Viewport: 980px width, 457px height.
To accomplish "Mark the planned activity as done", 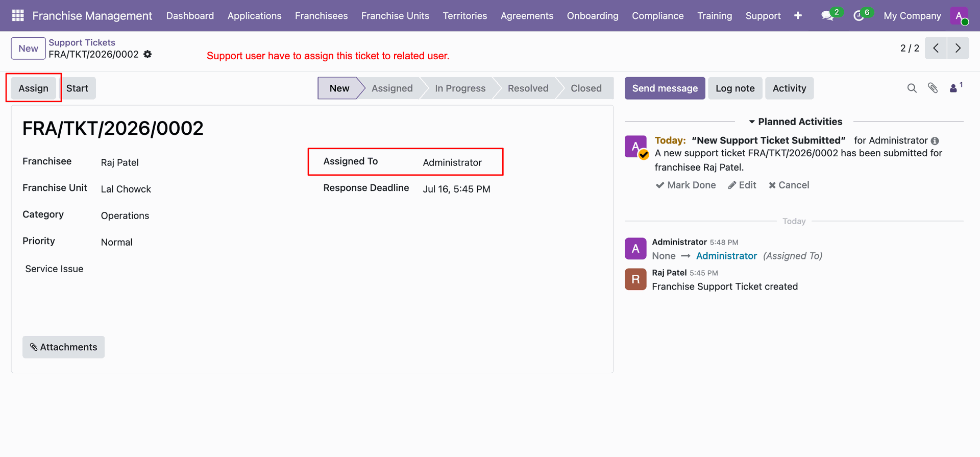I will (x=685, y=185).
